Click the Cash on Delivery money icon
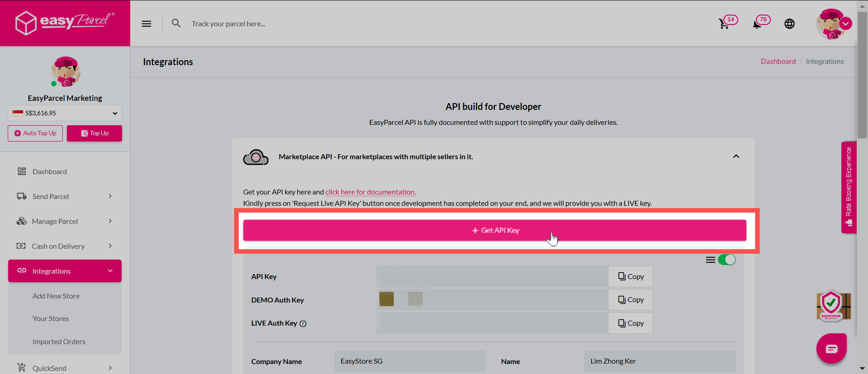868x374 pixels. [21, 246]
